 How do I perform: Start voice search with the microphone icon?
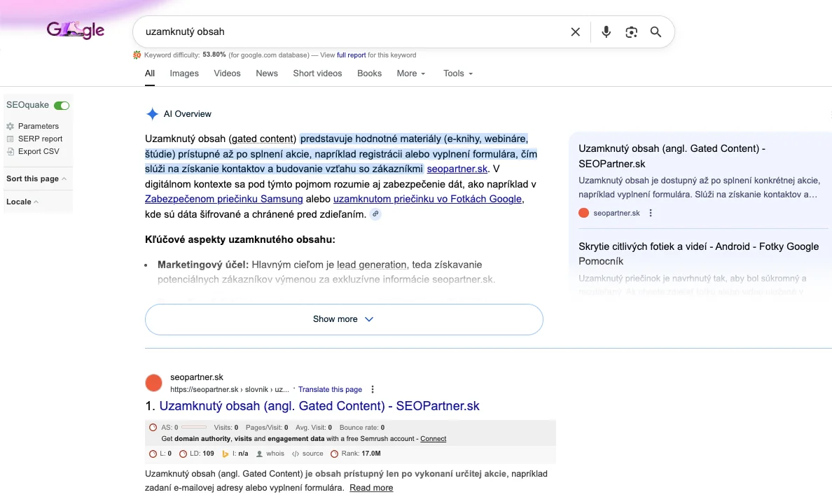[x=606, y=31]
